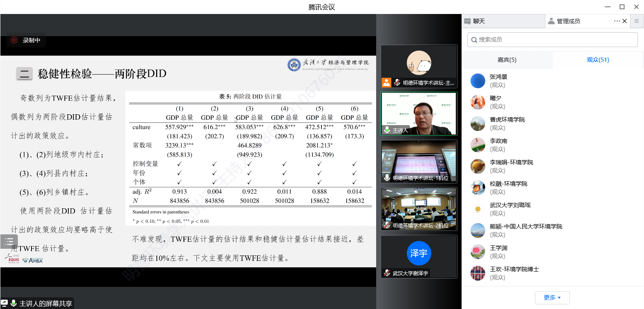
Task: Toggle muted mic icon on 武汉大学谢泽宇 tile
Action: click(387, 273)
